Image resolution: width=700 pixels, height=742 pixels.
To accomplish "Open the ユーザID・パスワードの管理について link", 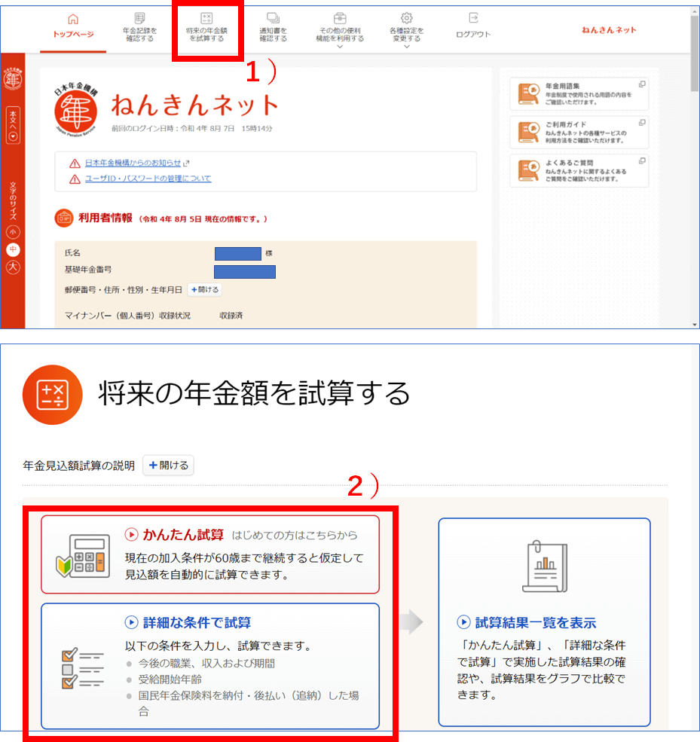I will tap(148, 179).
